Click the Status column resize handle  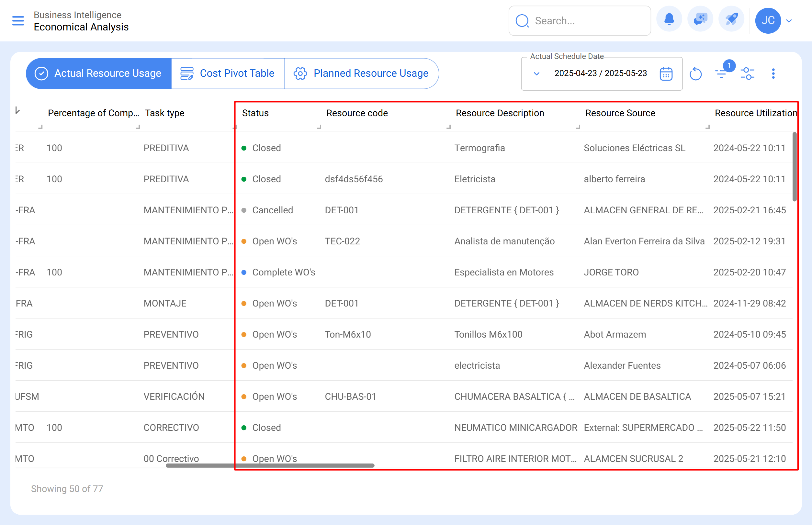tap(319, 127)
